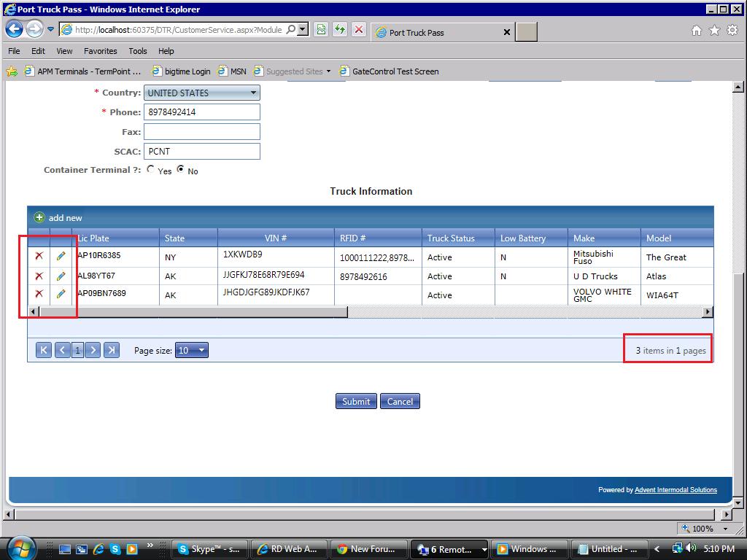Image resolution: width=747 pixels, height=560 pixels.
Task: Expand the 6 Remote taskbar group arrow
Action: pyautogui.click(x=484, y=550)
